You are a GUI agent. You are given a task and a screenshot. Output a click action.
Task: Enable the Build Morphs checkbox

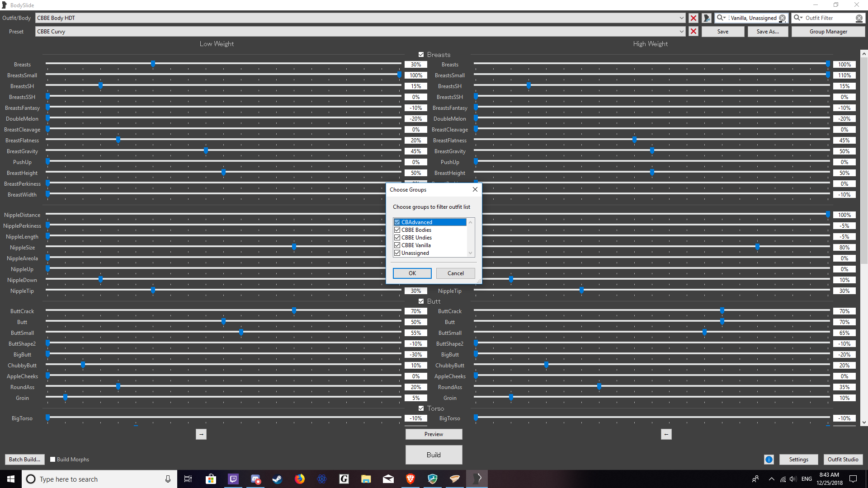pos(52,460)
